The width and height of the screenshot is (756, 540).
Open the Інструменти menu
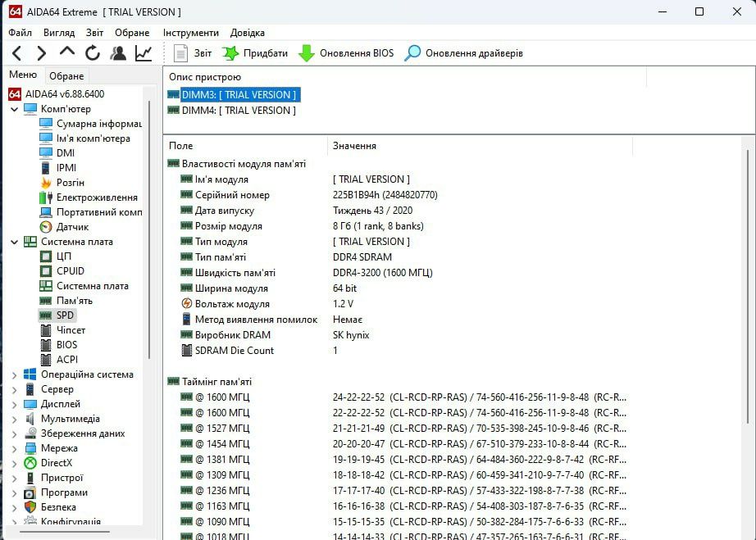click(x=190, y=33)
